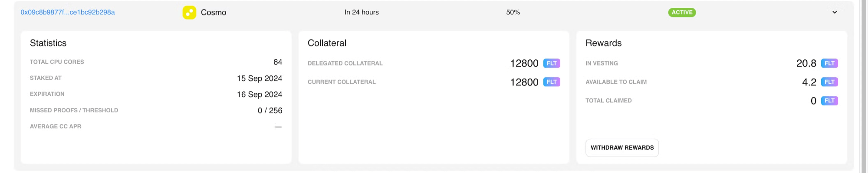Click the 50% value in the row

pos(513,12)
